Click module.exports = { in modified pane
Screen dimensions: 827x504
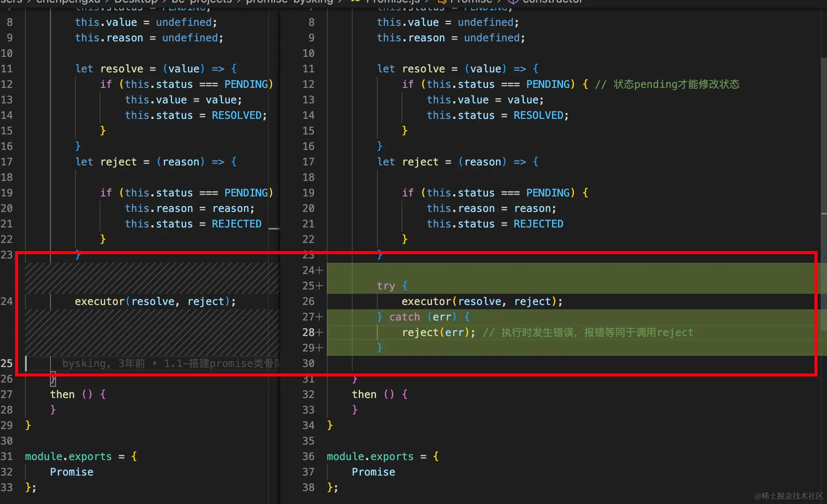point(383,456)
